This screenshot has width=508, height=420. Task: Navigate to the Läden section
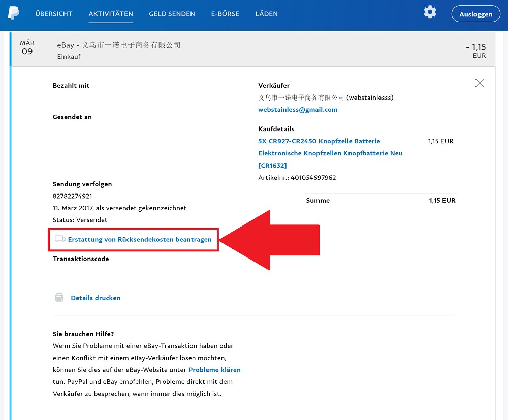pos(266,14)
